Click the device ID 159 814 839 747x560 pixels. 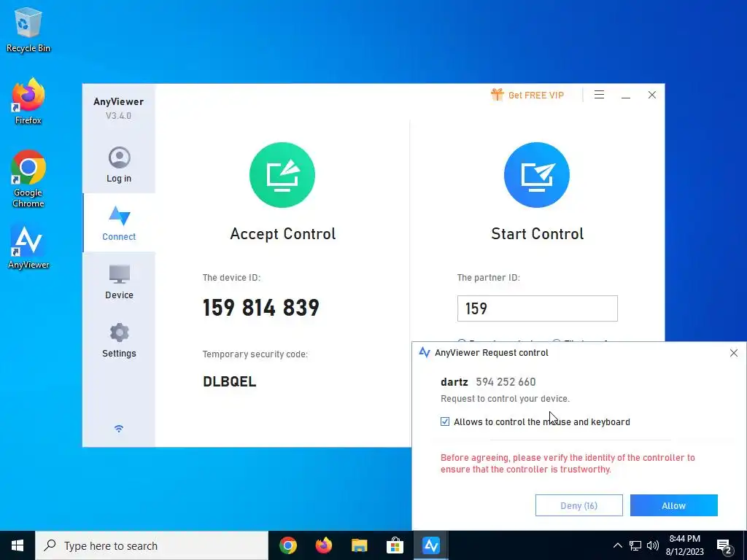pos(261,308)
